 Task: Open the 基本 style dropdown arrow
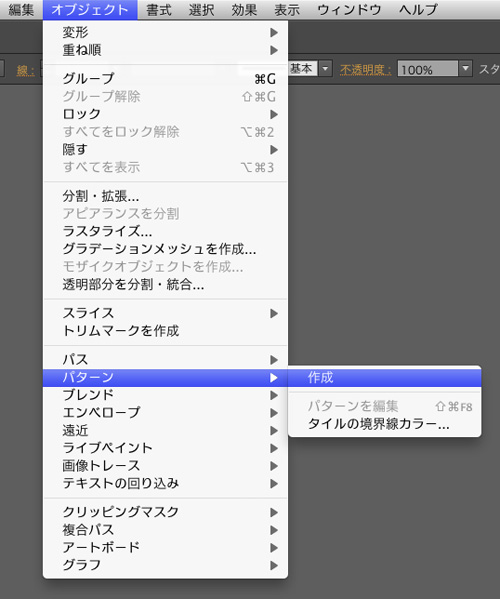[x=325, y=69]
